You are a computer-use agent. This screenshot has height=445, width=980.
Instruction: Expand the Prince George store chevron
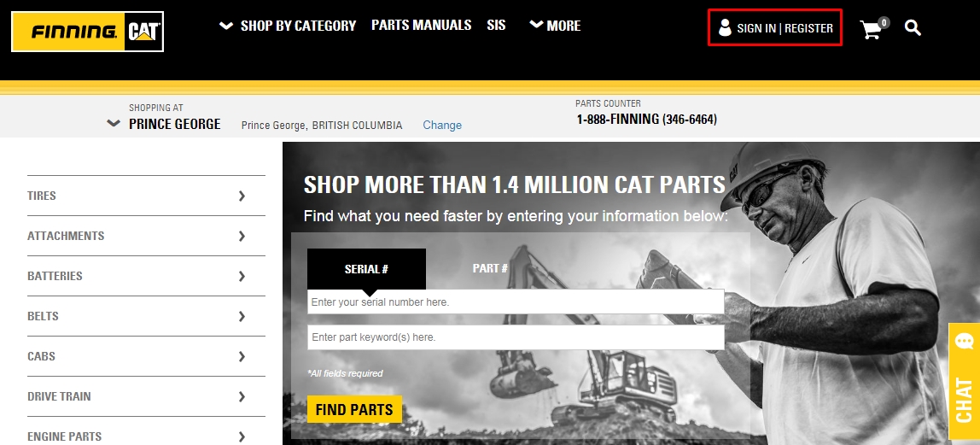(x=114, y=124)
